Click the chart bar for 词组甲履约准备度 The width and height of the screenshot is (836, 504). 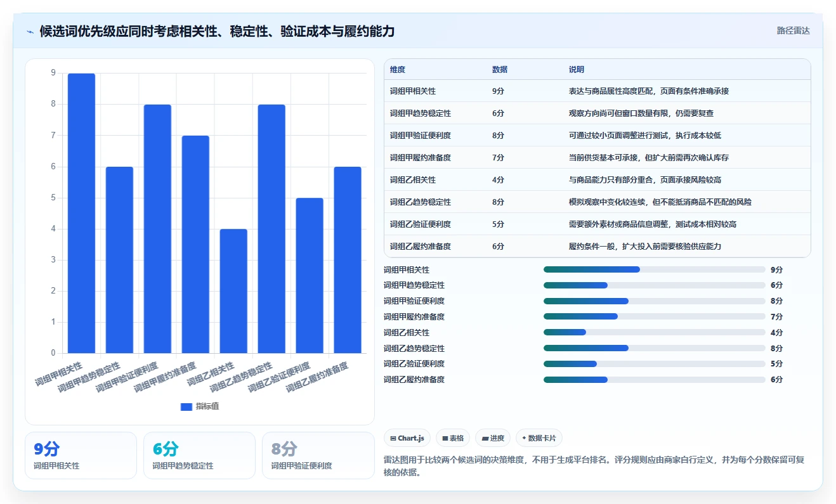[x=195, y=244]
